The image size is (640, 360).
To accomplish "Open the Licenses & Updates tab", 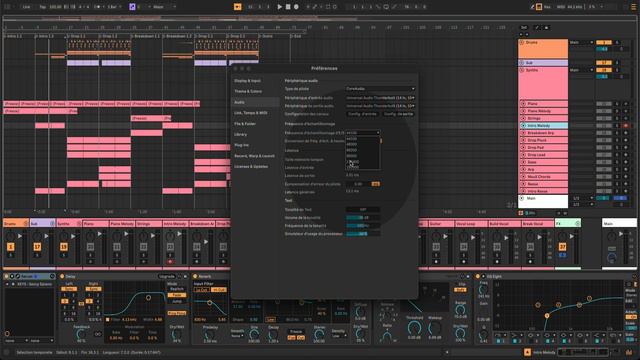I will tap(251, 167).
